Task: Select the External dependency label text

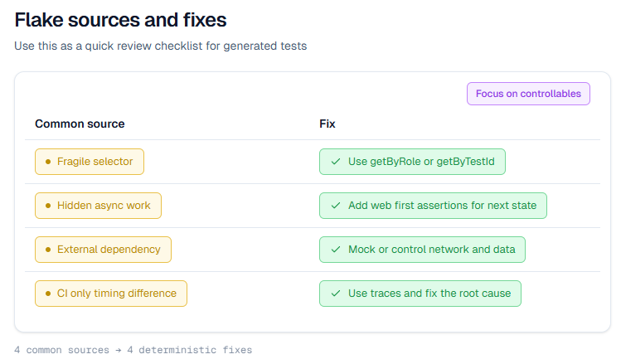Action: [109, 250]
